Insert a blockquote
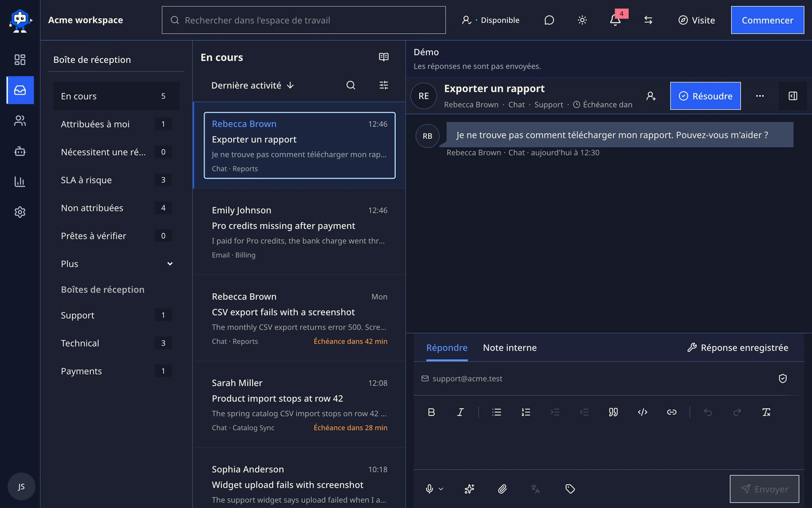The image size is (812, 508). [613, 412]
